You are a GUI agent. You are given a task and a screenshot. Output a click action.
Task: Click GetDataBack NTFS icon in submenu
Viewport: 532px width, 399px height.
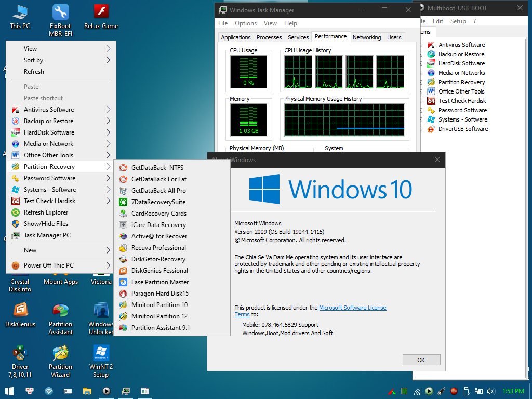[x=123, y=168]
